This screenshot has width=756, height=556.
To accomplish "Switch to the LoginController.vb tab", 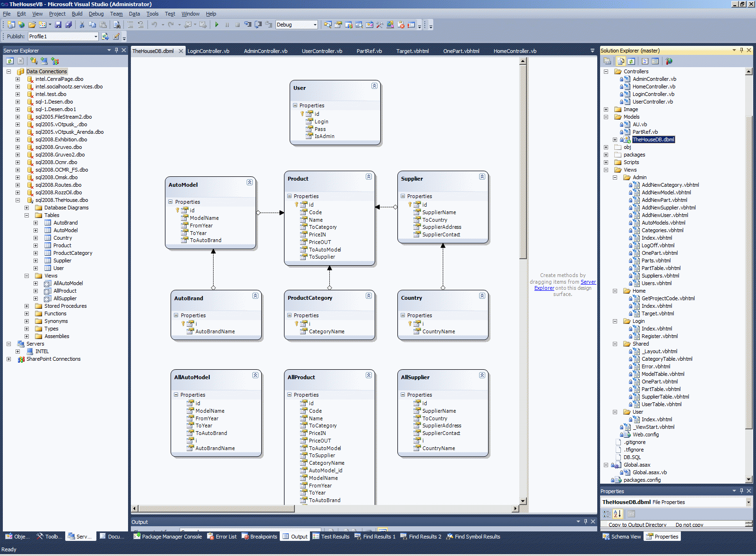I will click(208, 51).
